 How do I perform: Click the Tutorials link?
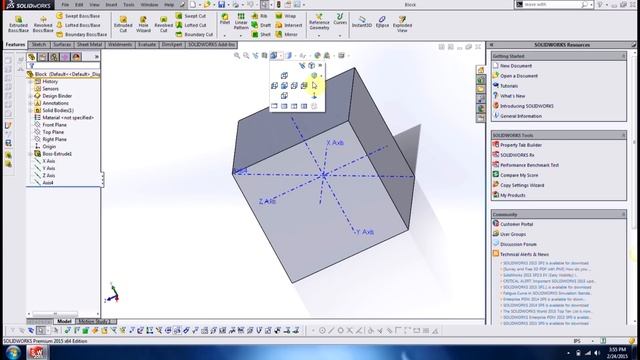point(509,86)
